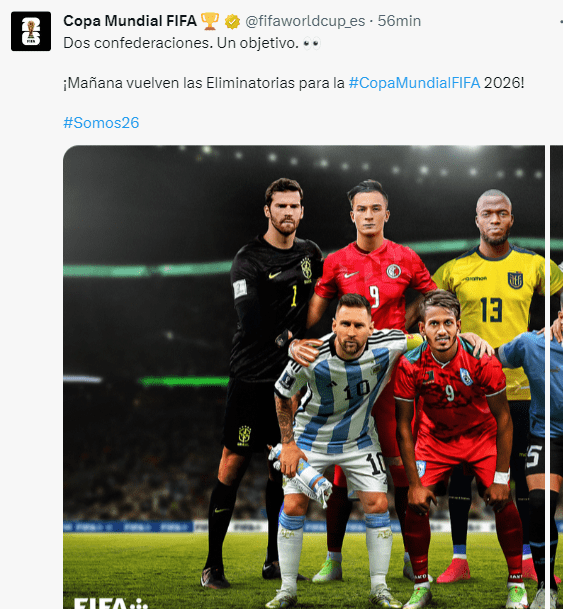Open the Copa Mundial FIFA profile avatar

pyautogui.click(x=31, y=31)
